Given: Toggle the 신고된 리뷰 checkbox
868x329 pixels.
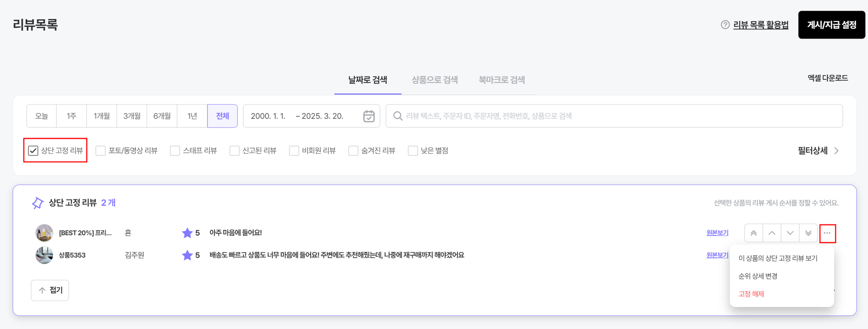Looking at the screenshot, I should [x=234, y=150].
